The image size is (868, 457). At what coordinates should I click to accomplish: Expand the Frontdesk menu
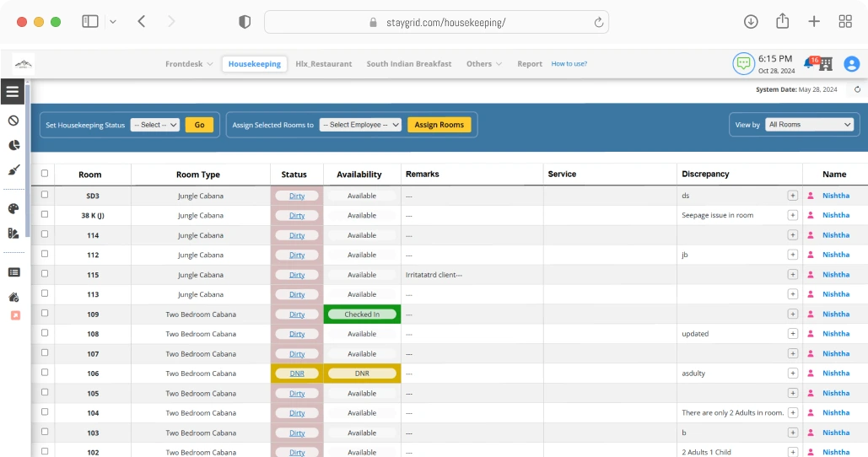(x=189, y=64)
